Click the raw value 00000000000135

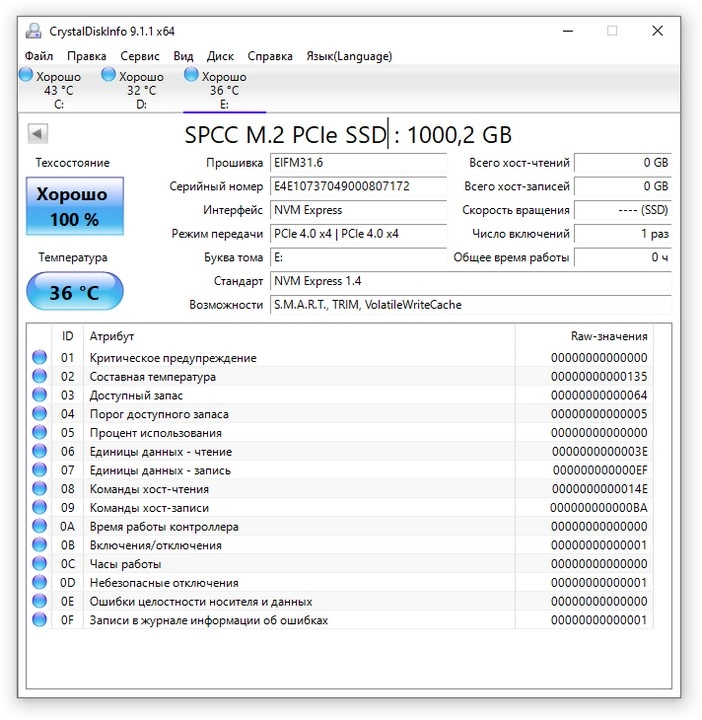[x=599, y=377]
